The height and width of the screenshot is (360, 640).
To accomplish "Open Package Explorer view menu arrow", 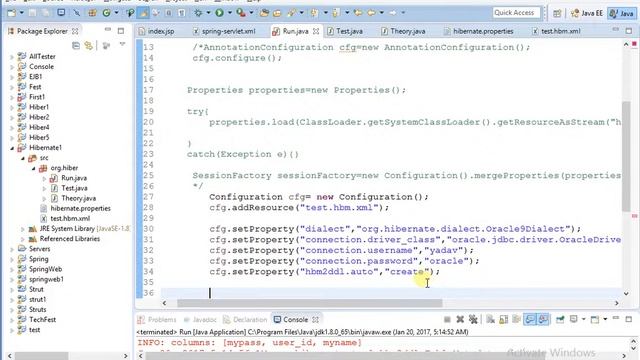I will [122, 44].
